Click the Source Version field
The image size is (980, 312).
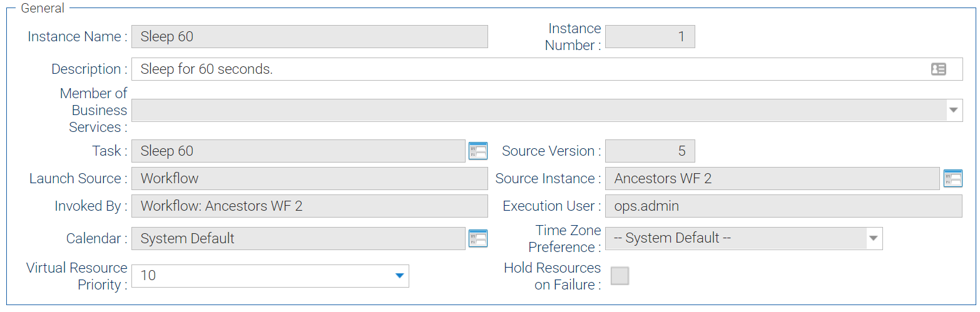coord(650,151)
